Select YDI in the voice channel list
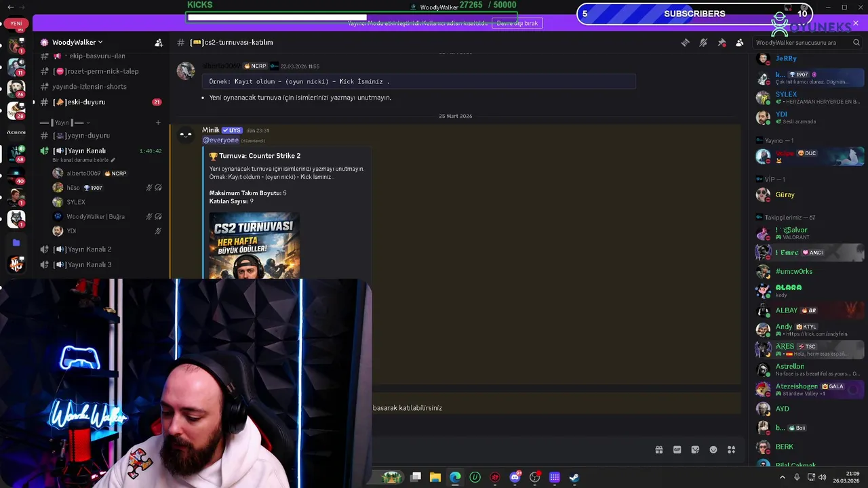Image resolution: width=868 pixels, height=488 pixels. pyautogui.click(x=107, y=231)
